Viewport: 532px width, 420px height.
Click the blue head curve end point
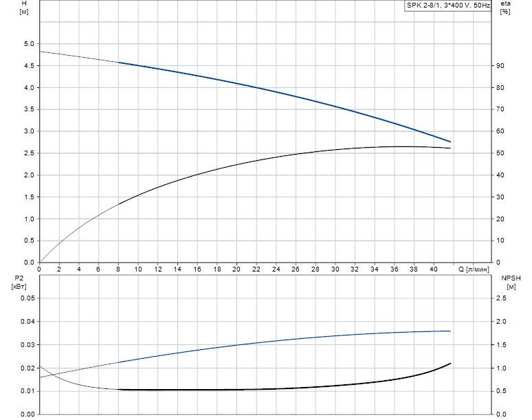click(450, 142)
